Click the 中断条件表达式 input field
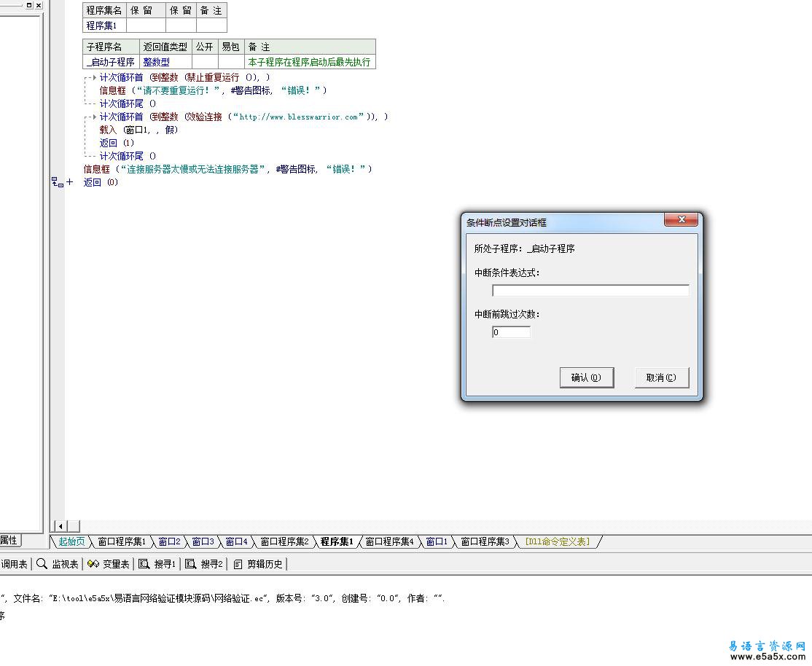Screen dimensions: 812x666 [590, 291]
